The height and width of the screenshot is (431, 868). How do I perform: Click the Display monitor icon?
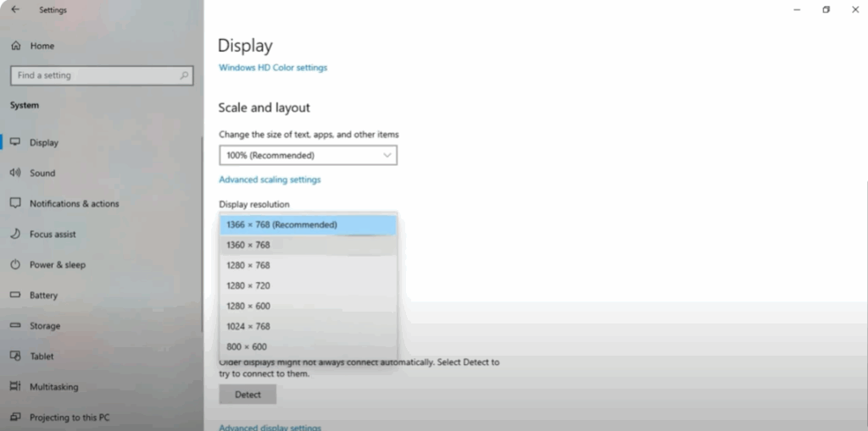15,142
